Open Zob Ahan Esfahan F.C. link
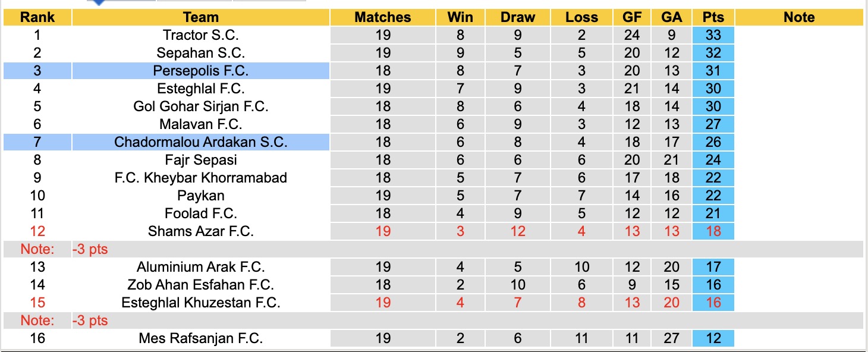 [x=201, y=285]
